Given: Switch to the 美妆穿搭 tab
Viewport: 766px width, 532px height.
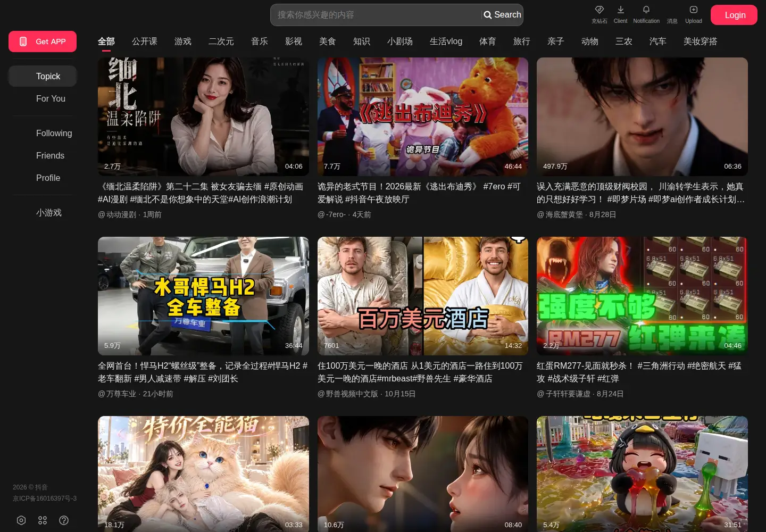Looking at the screenshot, I should tap(701, 41).
